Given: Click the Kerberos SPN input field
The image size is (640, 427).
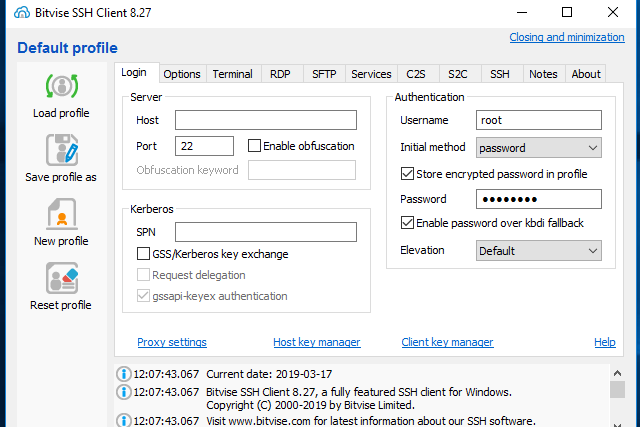Looking at the screenshot, I should click(x=266, y=232).
